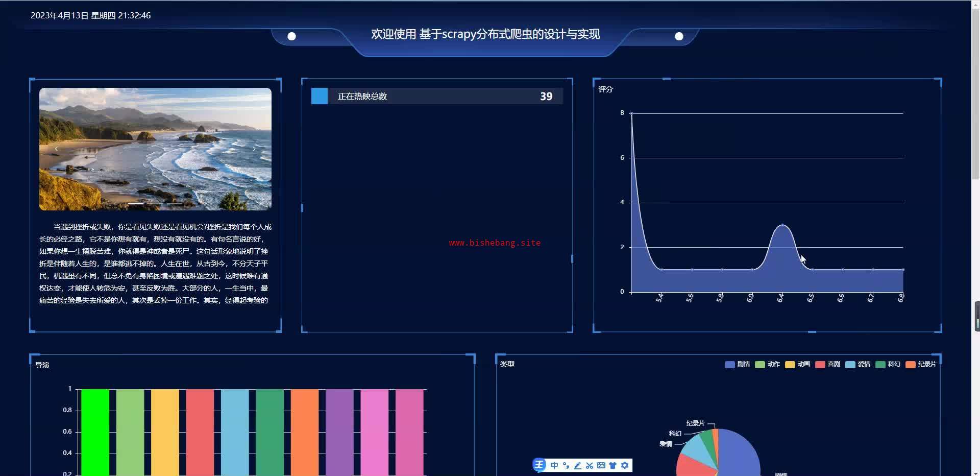Screen dimensions: 980x476
Task: Click the 导演 chart title
Action: point(42,365)
